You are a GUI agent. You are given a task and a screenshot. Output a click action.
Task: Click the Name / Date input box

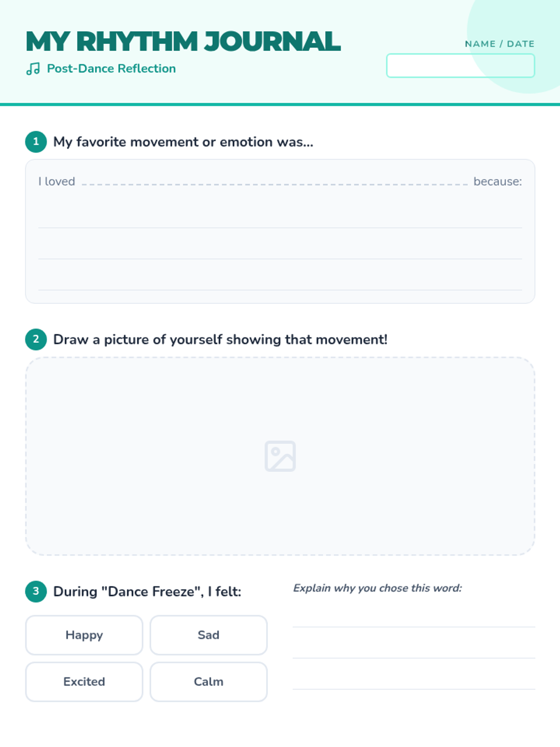(461, 65)
